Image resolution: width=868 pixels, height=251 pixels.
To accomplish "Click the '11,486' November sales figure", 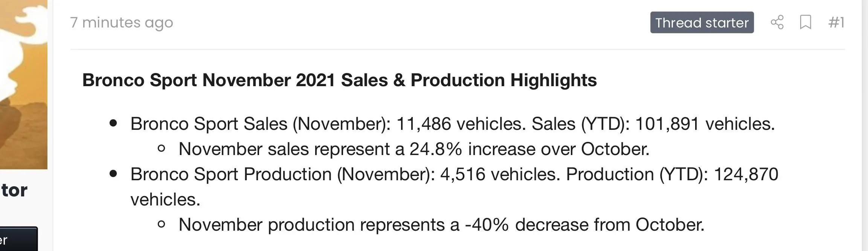I will (x=423, y=124).
